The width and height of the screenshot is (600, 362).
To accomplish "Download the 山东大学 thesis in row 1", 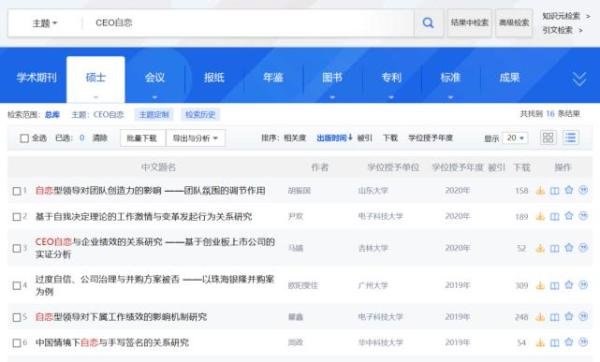I will [540, 190].
